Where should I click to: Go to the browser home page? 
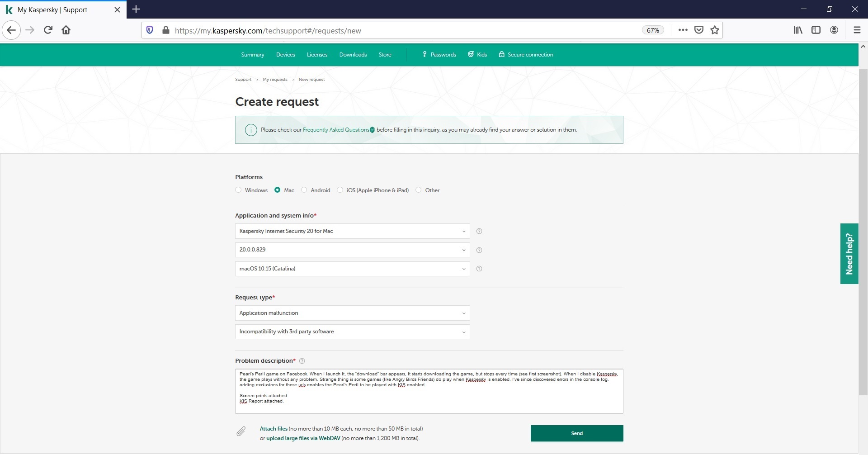click(66, 30)
